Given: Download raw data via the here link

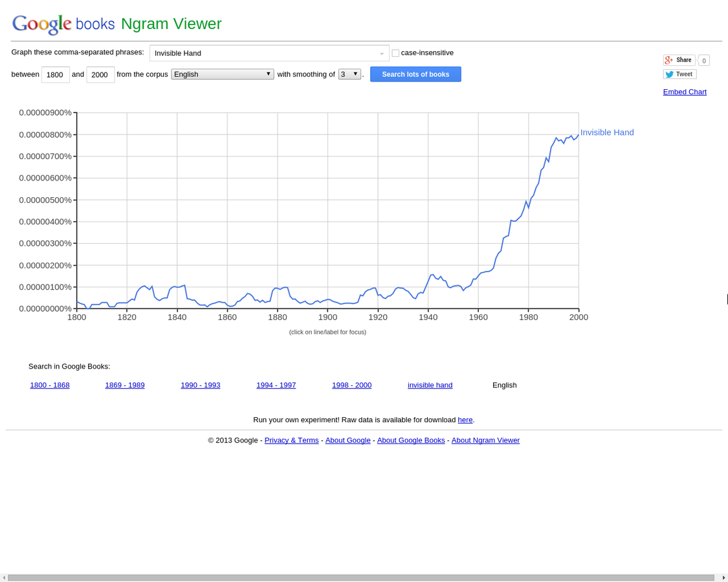Looking at the screenshot, I should pyautogui.click(x=465, y=420).
